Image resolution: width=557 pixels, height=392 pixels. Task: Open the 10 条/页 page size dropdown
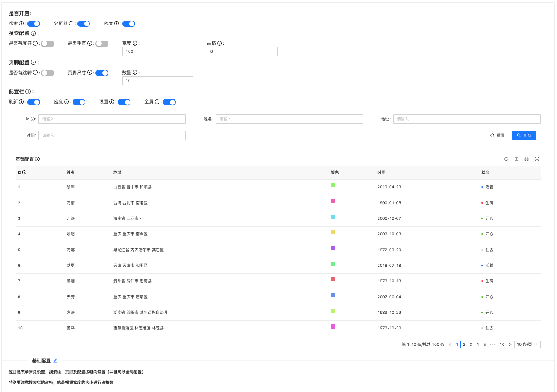coord(527,345)
